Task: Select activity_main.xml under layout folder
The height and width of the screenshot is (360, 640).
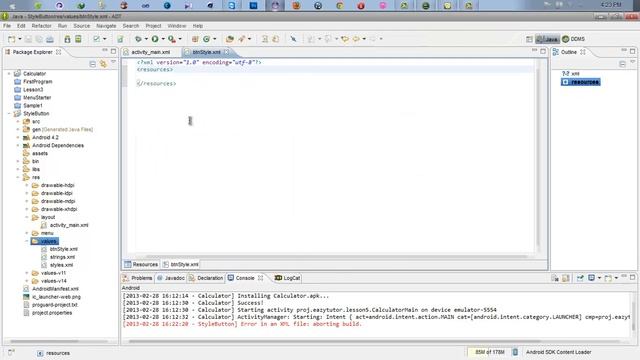Action: [69, 225]
